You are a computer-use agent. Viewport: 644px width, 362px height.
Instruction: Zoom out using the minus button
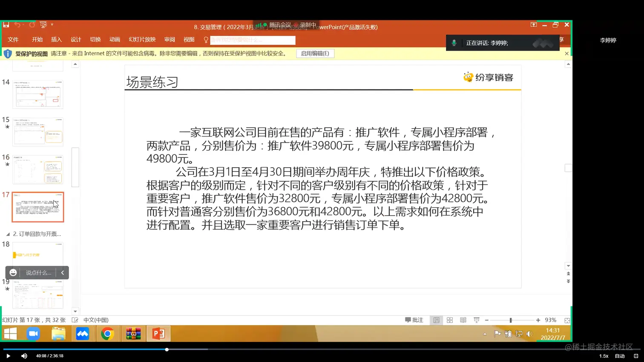(x=487, y=320)
